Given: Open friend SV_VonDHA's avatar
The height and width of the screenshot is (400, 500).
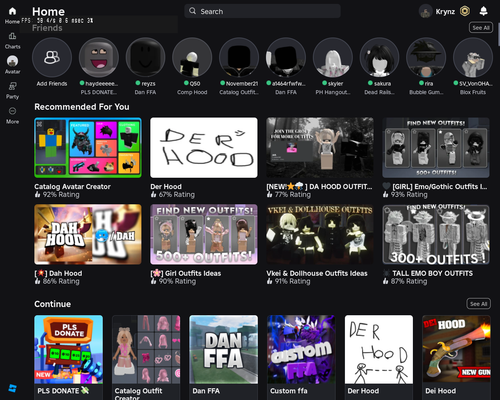Looking at the screenshot, I should tap(473, 57).
